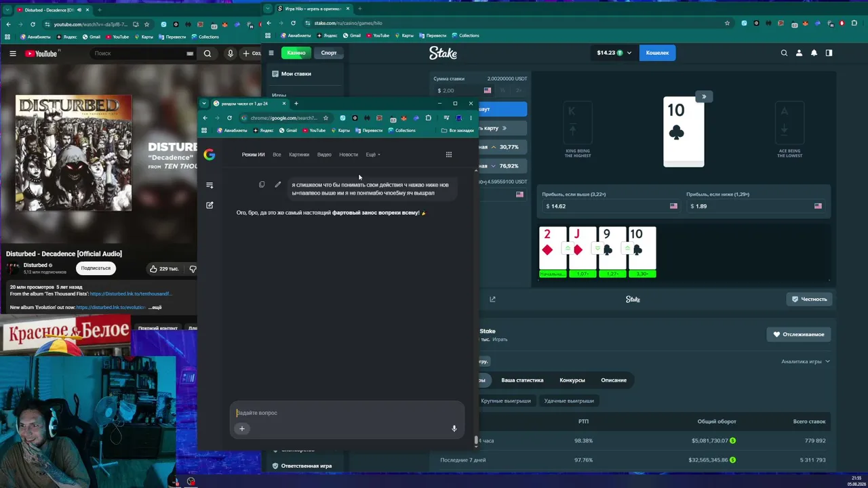868x488 pixels.
Task: Switch Stake to the 'Казино' section
Action: pos(296,53)
